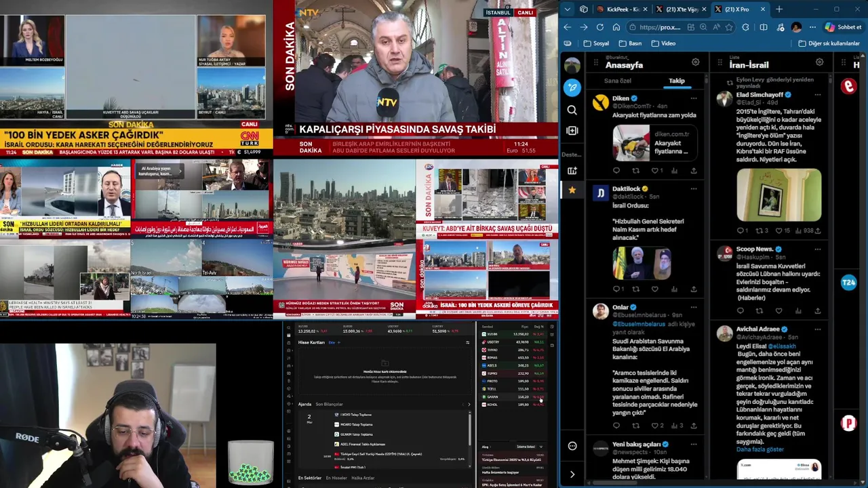Open Sosyal bookmarks folder
Viewport: 868px width, 488px height.
pyautogui.click(x=596, y=43)
